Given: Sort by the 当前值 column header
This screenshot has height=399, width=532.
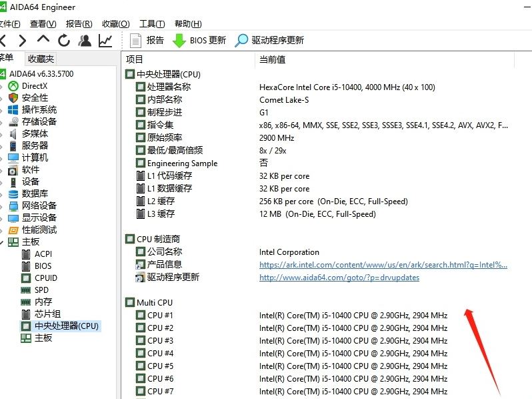Looking at the screenshot, I should point(385,59).
